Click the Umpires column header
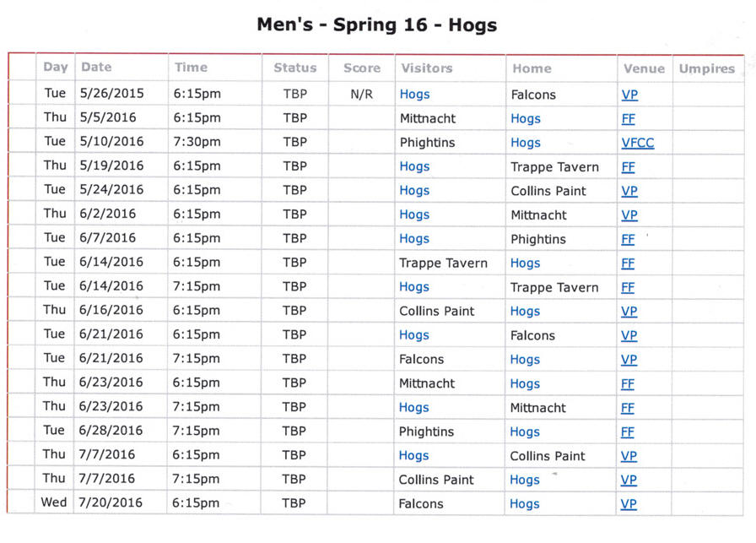 coord(707,69)
